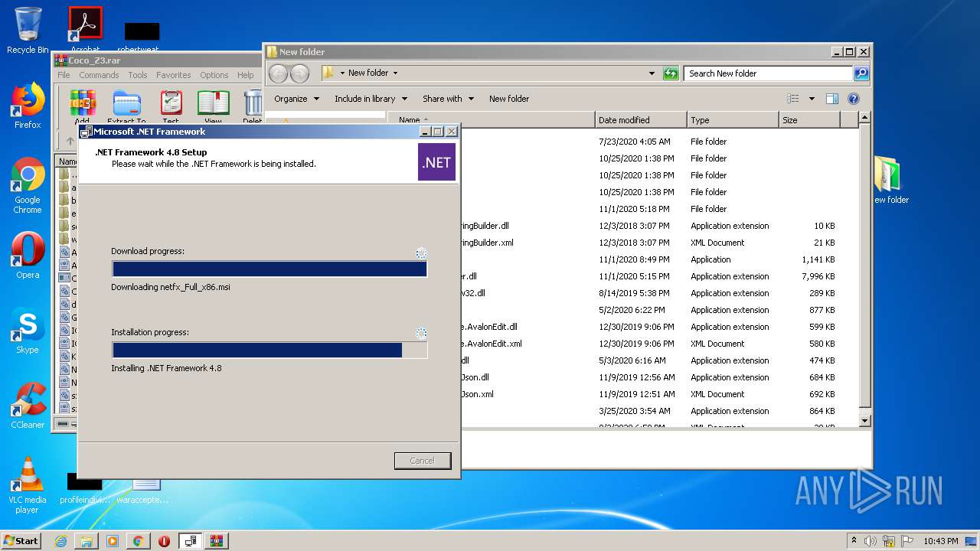Image resolution: width=980 pixels, height=551 pixels.
Task: Show hidden tray icons arrow
Action: pos(854,541)
